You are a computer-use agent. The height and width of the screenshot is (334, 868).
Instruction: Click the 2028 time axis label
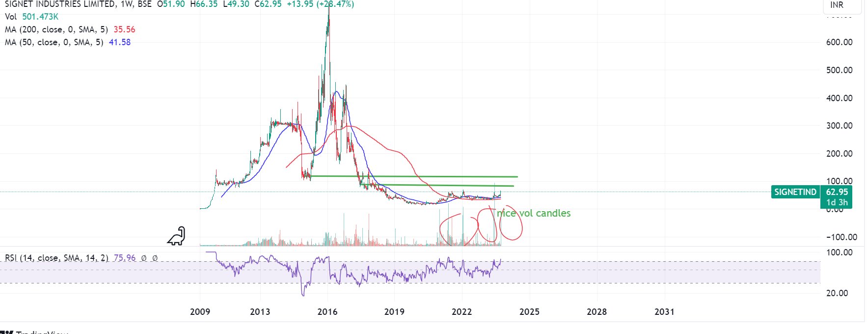coord(597,312)
